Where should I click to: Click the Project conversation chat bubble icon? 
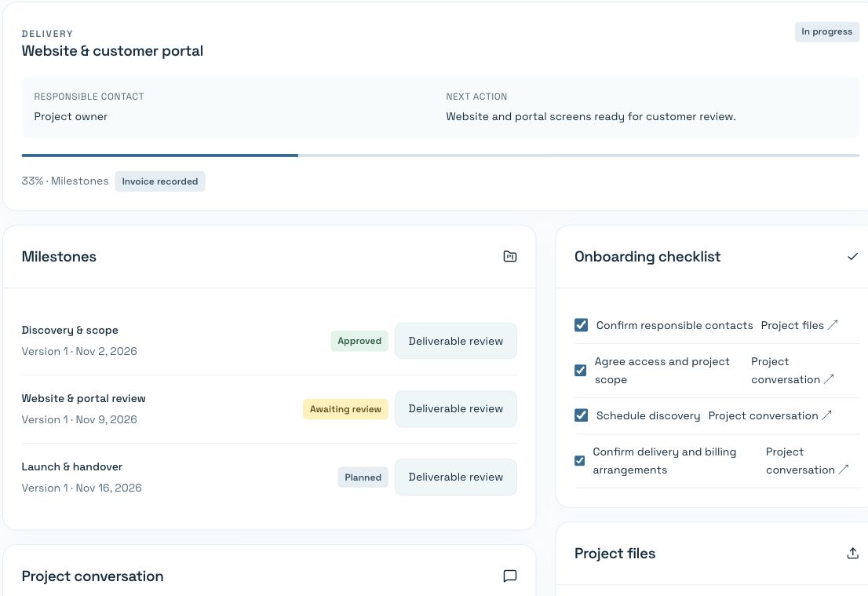tap(510, 576)
